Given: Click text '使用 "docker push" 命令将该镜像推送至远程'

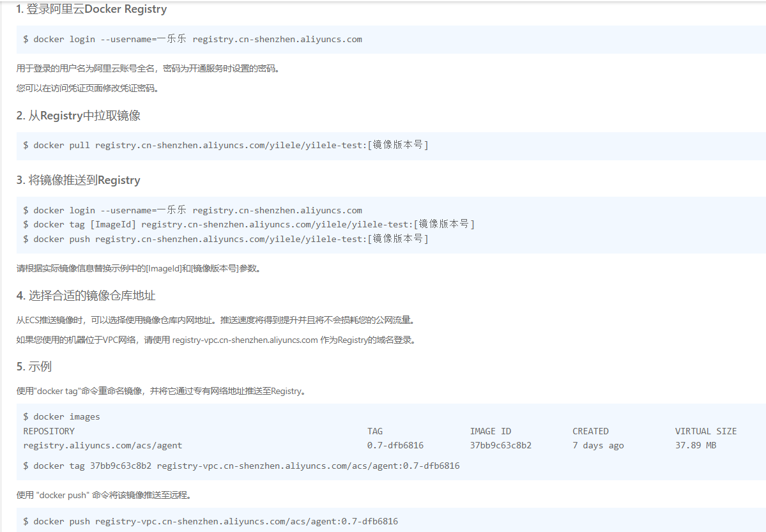Looking at the screenshot, I should (101, 496).
